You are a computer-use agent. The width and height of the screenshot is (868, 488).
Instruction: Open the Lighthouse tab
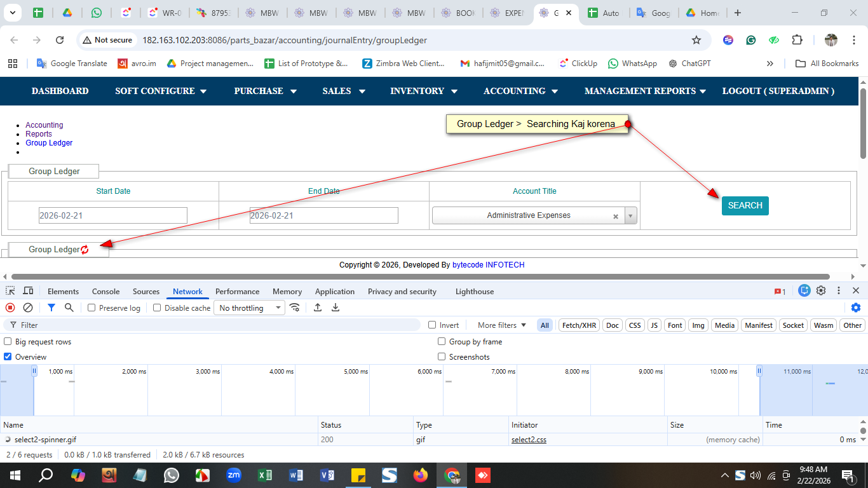475,292
